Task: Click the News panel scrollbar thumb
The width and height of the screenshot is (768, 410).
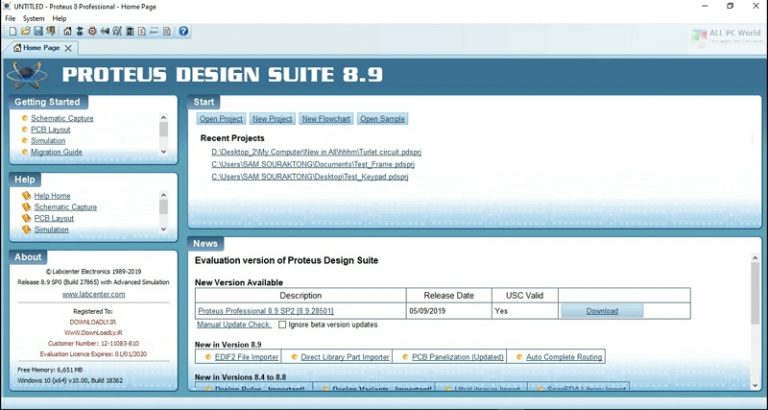Action: [755, 293]
